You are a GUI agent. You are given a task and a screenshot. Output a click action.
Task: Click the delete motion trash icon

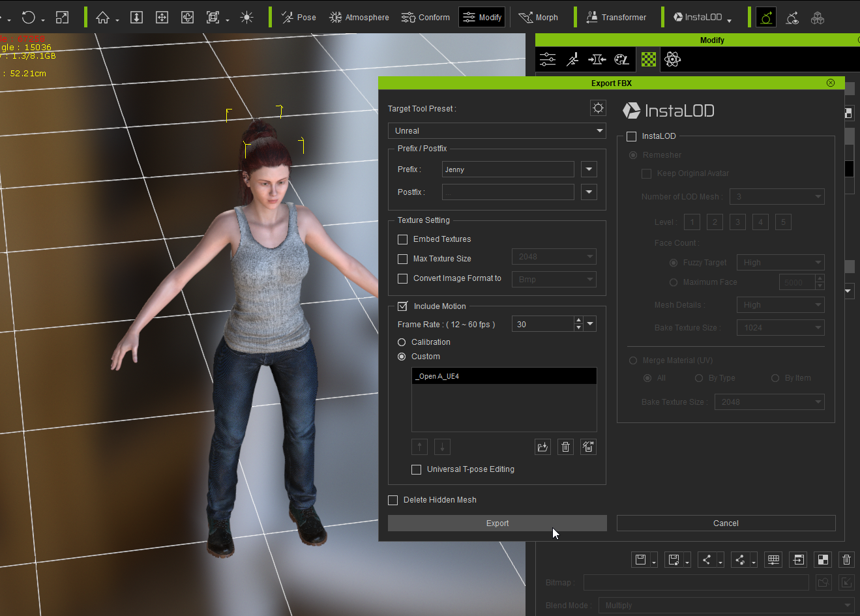[x=565, y=447]
